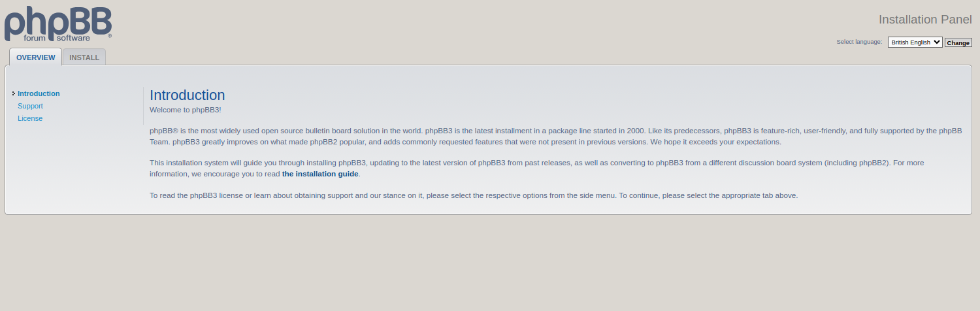Click the large Introduction heading

(188, 95)
